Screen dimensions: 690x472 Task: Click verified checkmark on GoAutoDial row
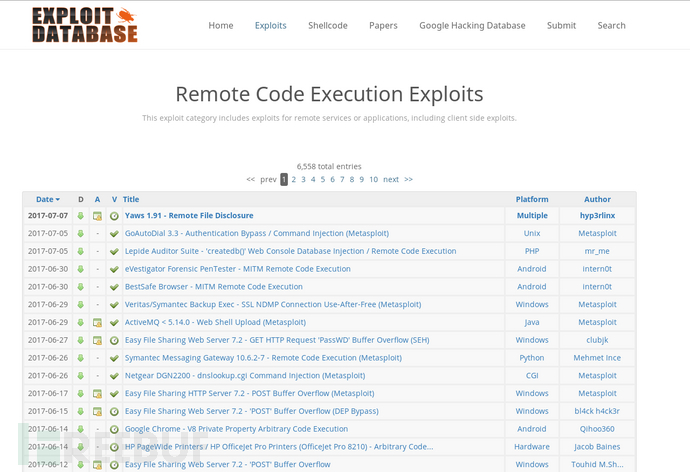[114, 234]
